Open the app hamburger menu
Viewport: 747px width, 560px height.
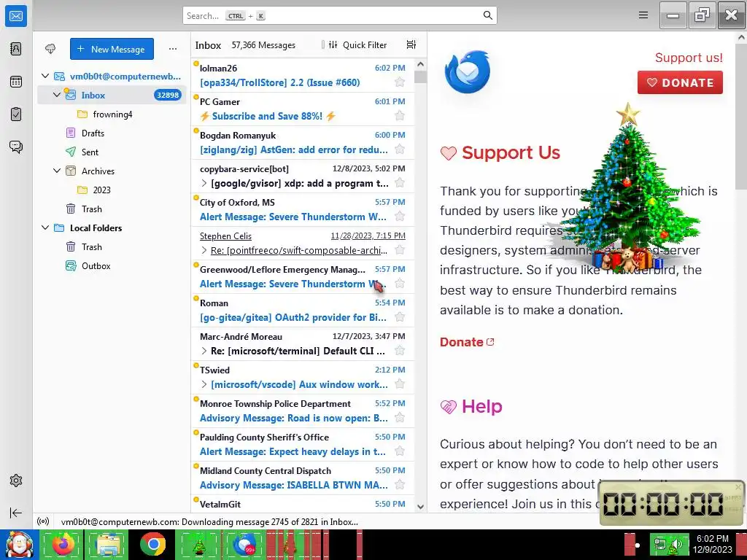[643, 15]
